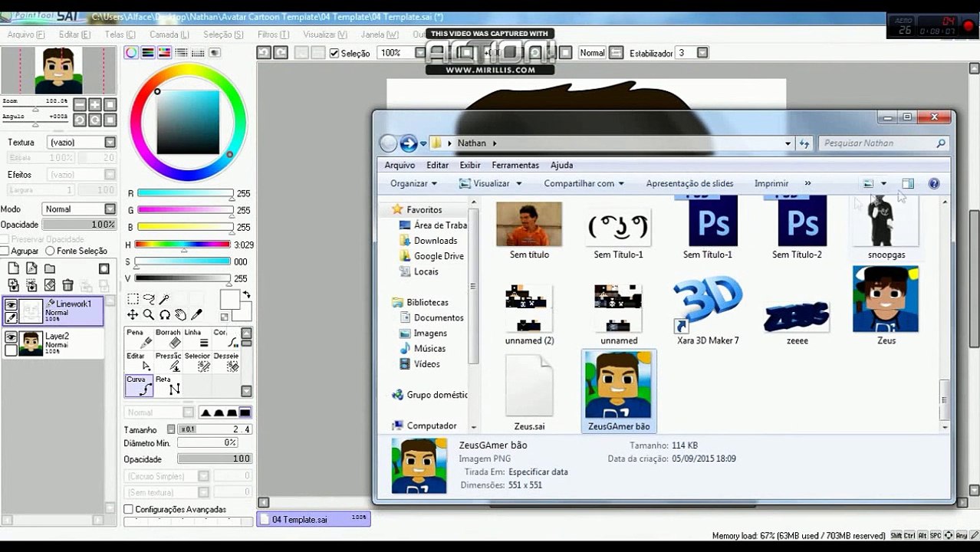The image size is (980, 552).
Task: Open the Exibir menu in Explorer
Action: coord(470,165)
